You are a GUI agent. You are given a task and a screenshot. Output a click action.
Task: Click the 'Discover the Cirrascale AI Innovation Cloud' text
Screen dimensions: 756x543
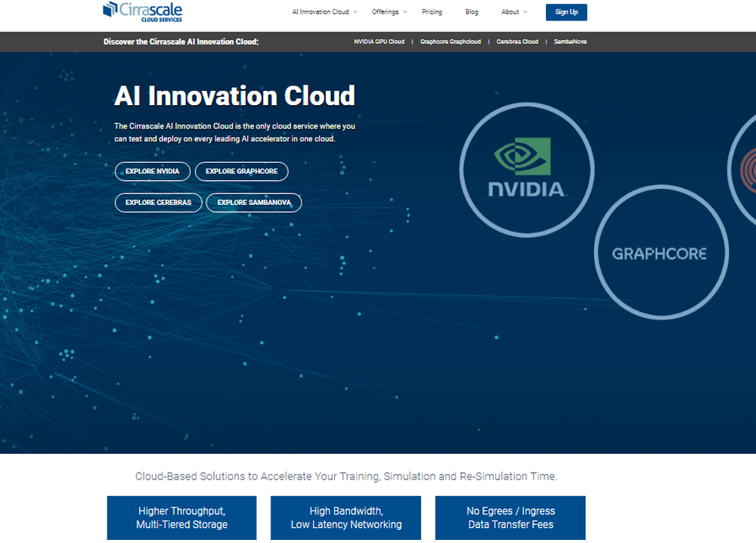coord(181,42)
